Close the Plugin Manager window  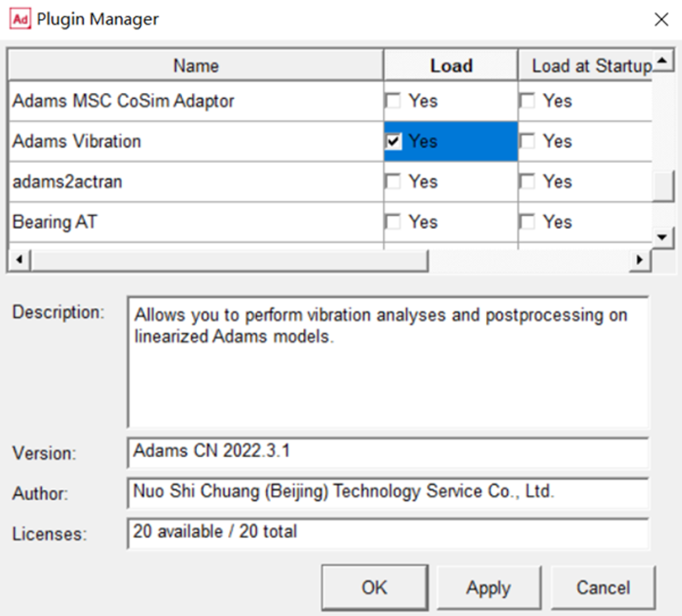pos(661,19)
